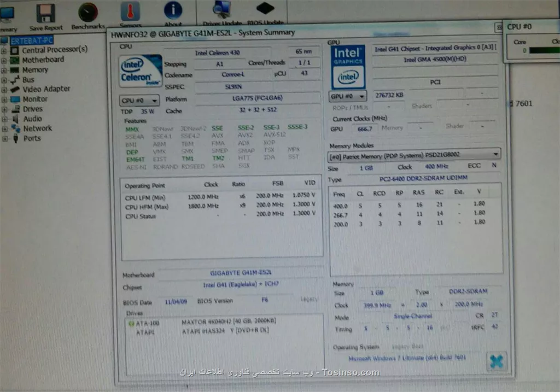Click the CPU #0 core usage bar
This screenshot has height=392, width=560.
coord(544,50)
